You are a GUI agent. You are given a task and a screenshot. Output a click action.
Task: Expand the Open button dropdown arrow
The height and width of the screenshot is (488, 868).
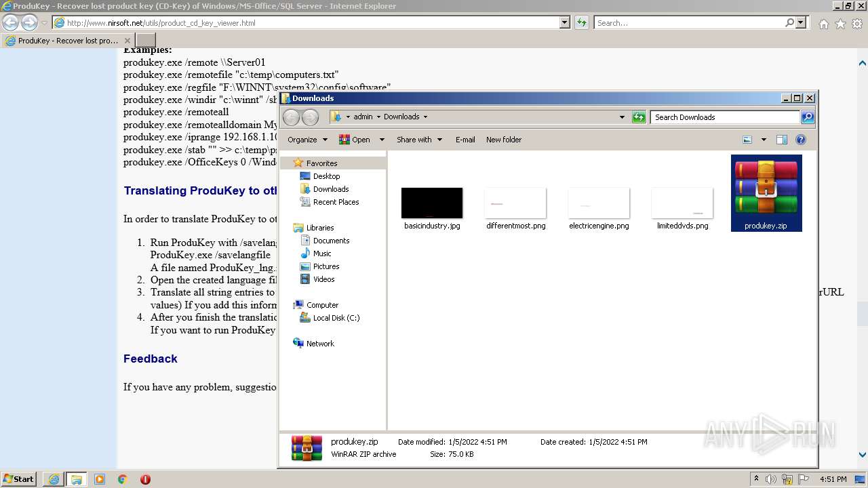[382, 140]
